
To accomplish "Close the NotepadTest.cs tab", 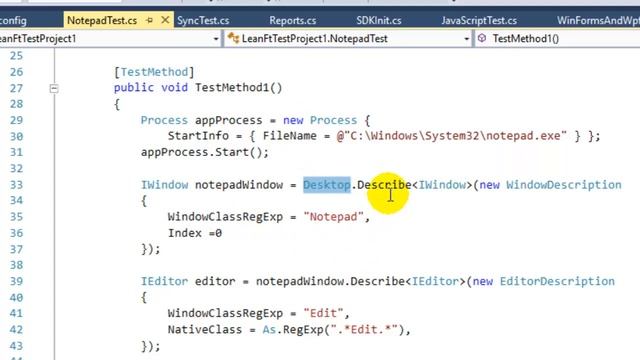I will click(165, 20).
